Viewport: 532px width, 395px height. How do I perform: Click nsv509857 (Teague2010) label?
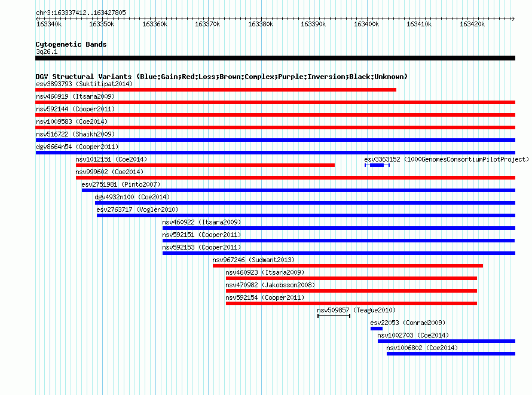tap(356, 310)
